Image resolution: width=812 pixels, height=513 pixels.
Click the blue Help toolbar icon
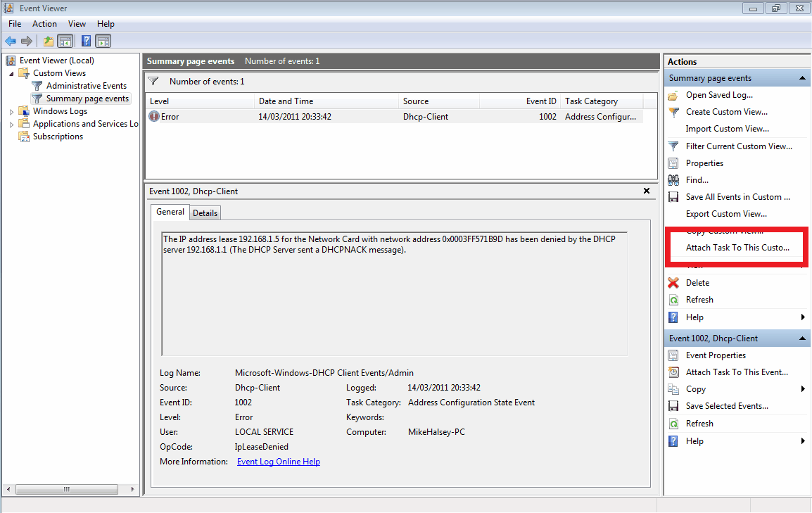click(86, 42)
